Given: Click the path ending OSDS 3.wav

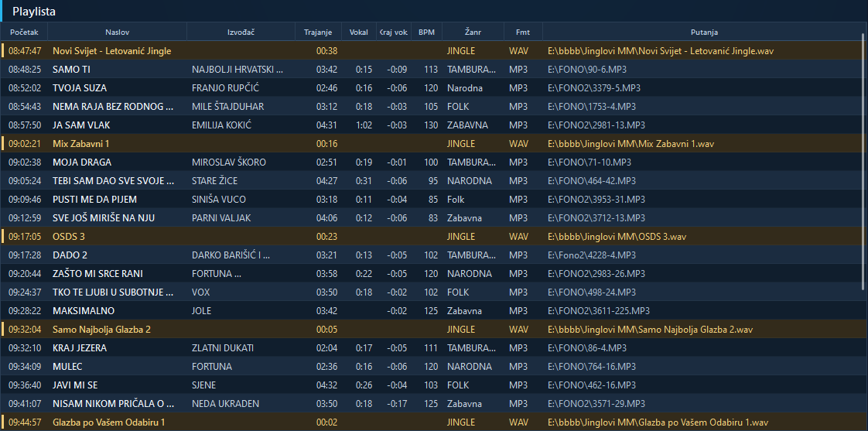Looking at the screenshot, I should pyautogui.click(x=617, y=237).
